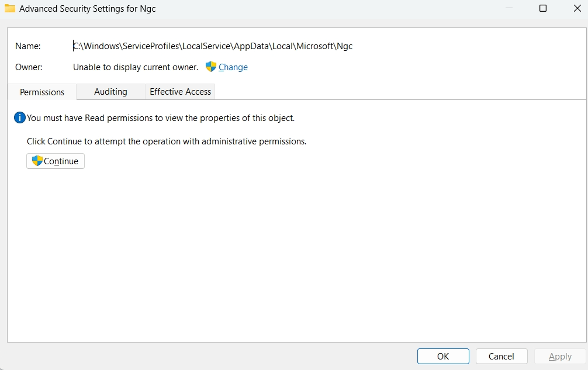Click the grayed-out Apply button
Screen dimensions: 588x370
(559, 356)
